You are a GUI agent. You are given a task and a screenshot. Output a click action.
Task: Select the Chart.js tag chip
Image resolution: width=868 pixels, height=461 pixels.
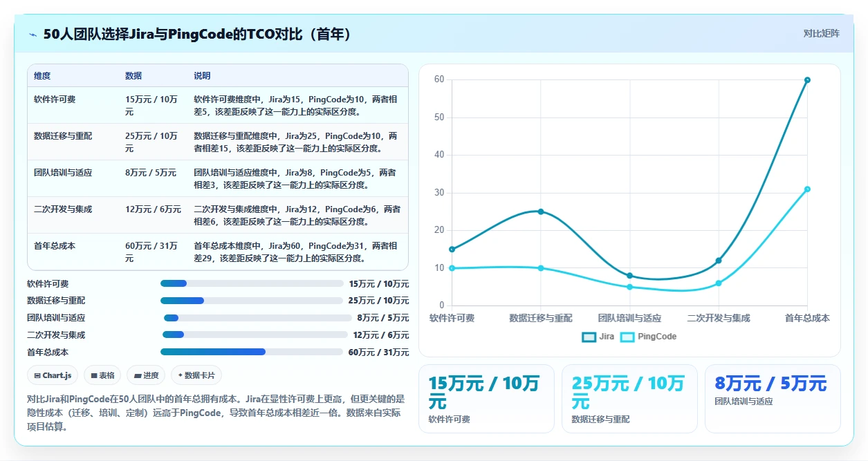53,375
